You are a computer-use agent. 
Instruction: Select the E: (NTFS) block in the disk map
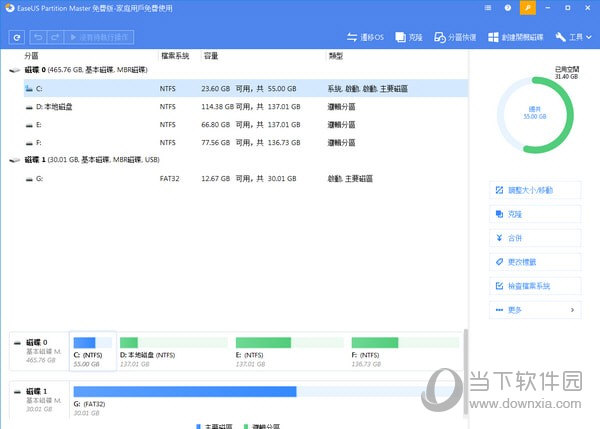290,352
